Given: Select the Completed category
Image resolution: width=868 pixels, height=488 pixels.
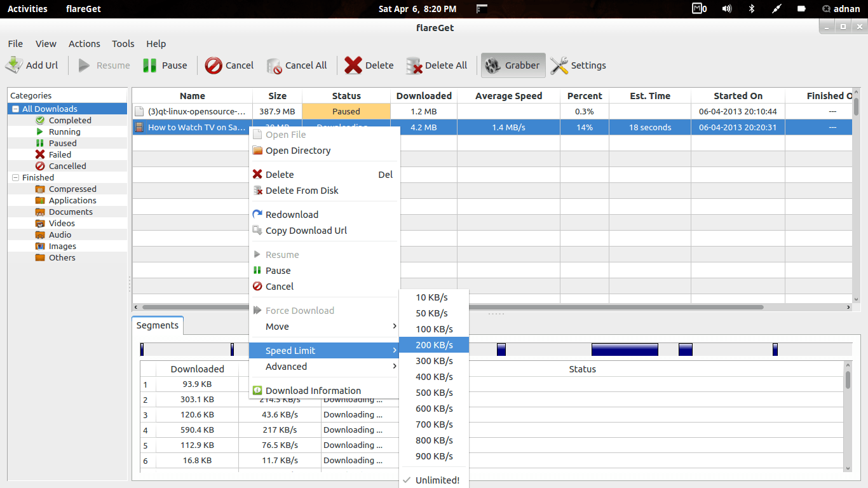Looking at the screenshot, I should (70, 120).
